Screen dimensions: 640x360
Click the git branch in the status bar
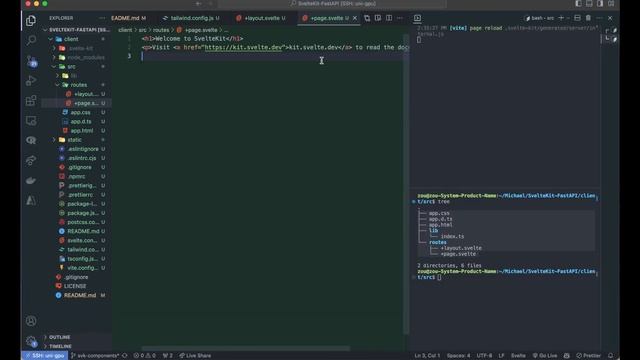(96, 356)
